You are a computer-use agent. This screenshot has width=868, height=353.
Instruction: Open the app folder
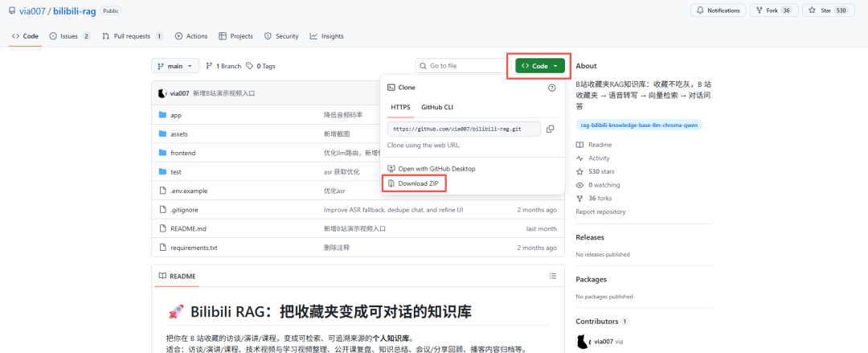(176, 115)
